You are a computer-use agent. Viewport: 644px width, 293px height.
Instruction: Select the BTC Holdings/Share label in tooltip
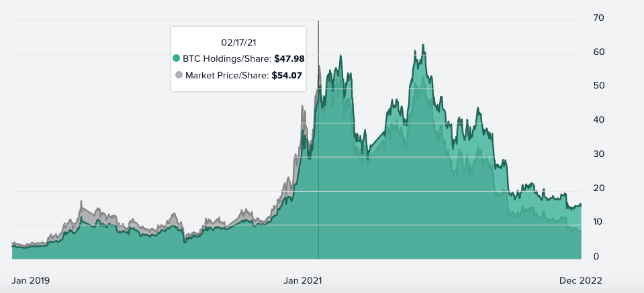pyautogui.click(x=227, y=58)
